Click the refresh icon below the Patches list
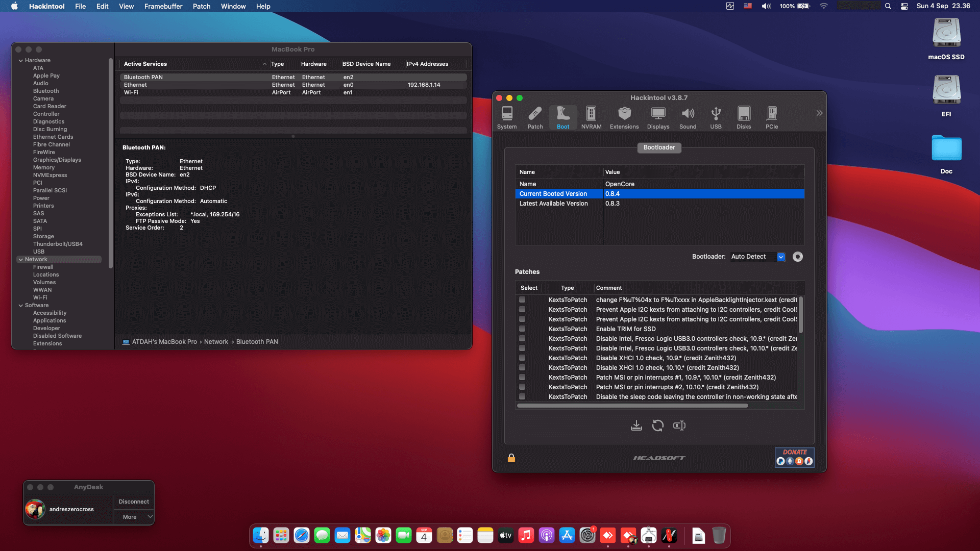Viewport: 980px width, 551px height. (657, 425)
